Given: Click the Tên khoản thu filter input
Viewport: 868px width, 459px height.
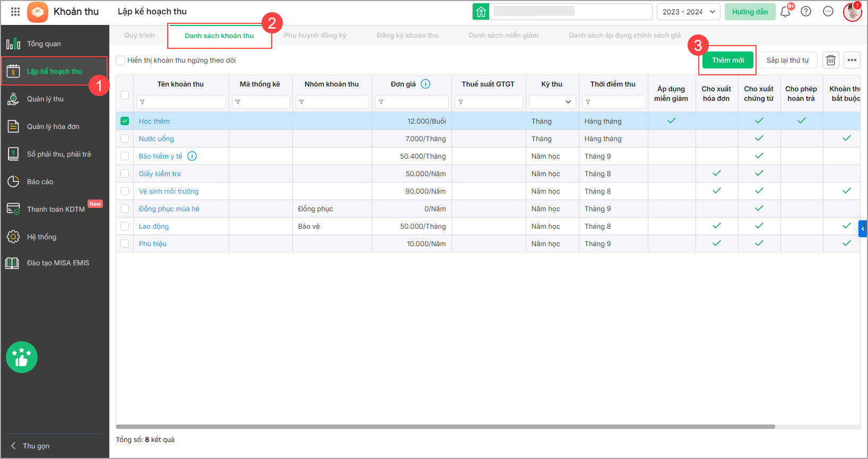Looking at the screenshot, I should 181,102.
